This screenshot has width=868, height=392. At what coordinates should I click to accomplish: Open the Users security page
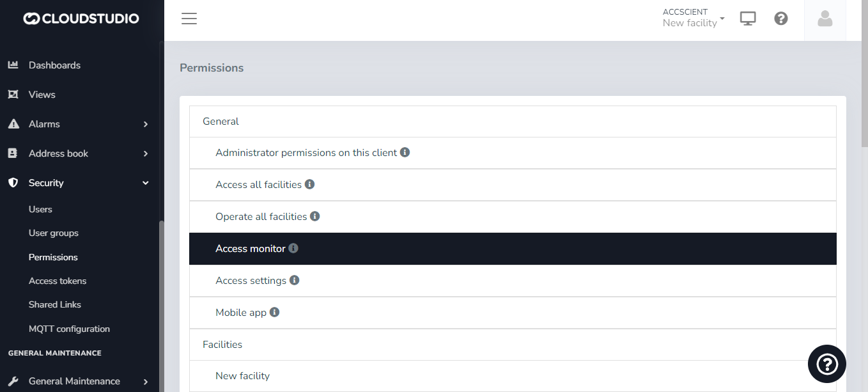[x=40, y=209]
